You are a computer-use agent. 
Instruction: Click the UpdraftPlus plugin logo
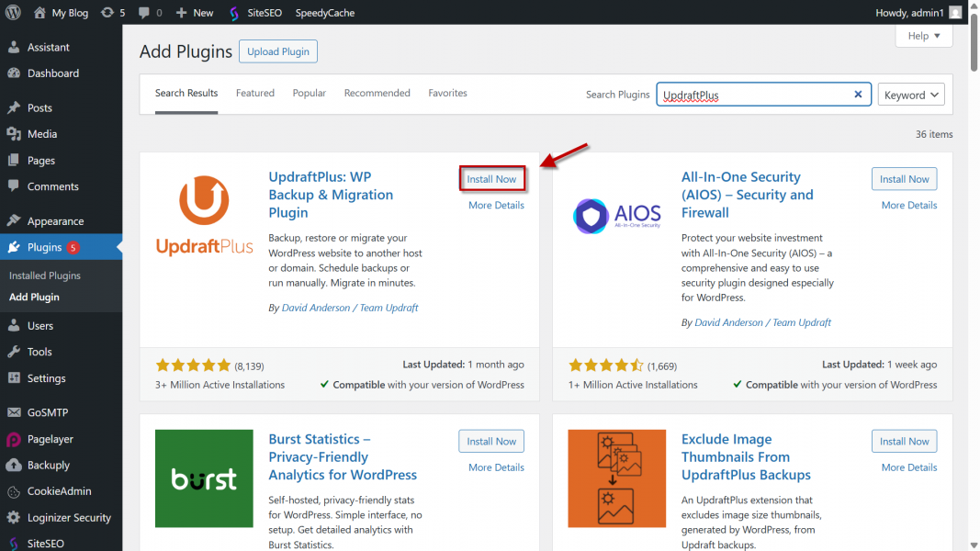click(204, 216)
